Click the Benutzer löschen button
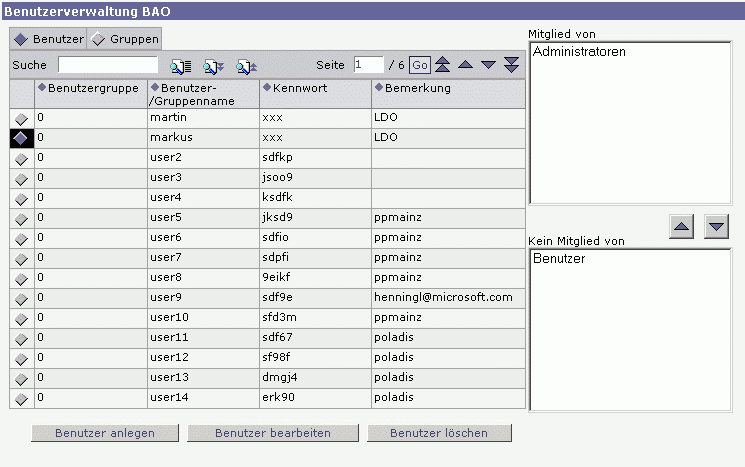This screenshot has height=467, width=745. pos(439,433)
